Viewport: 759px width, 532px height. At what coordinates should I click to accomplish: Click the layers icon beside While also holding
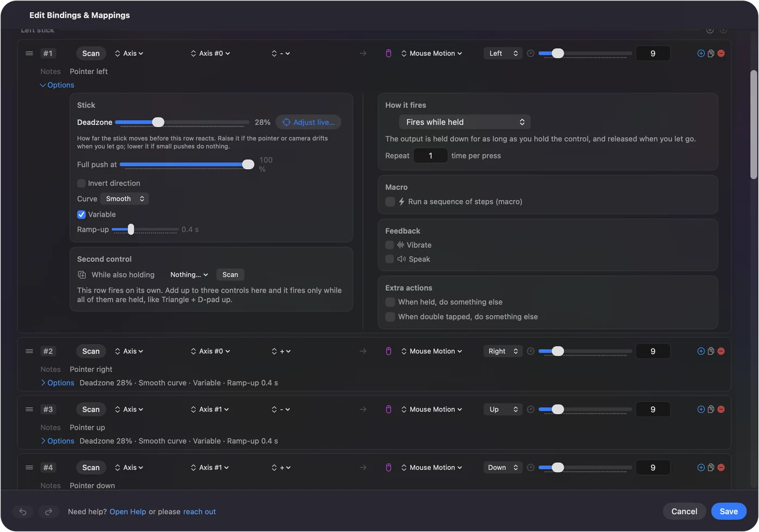click(x=82, y=274)
